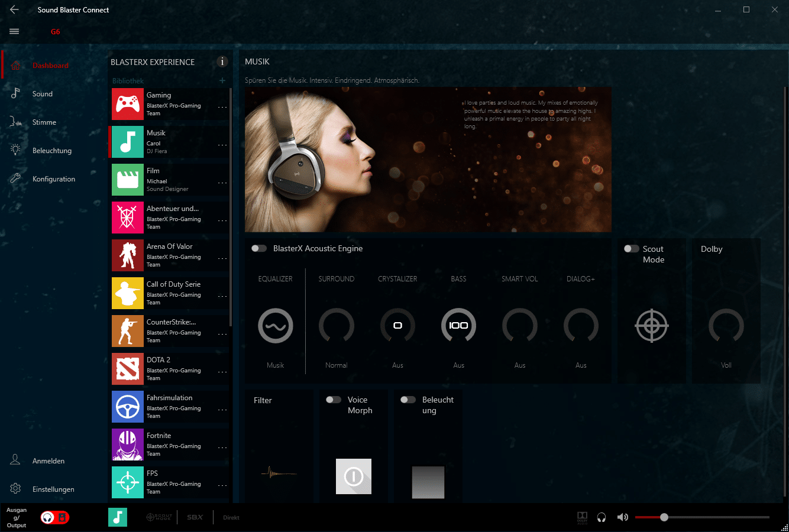Image resolution: width=789 pixels, height=532 pixels.
Task: Select the Gaming profile icon
Action: point(128,104)
